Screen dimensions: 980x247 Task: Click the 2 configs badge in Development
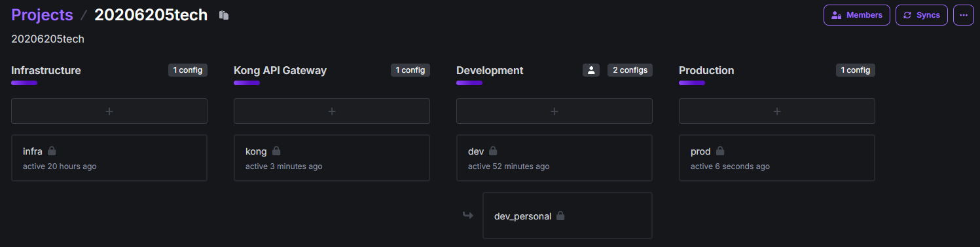point(630,70)
